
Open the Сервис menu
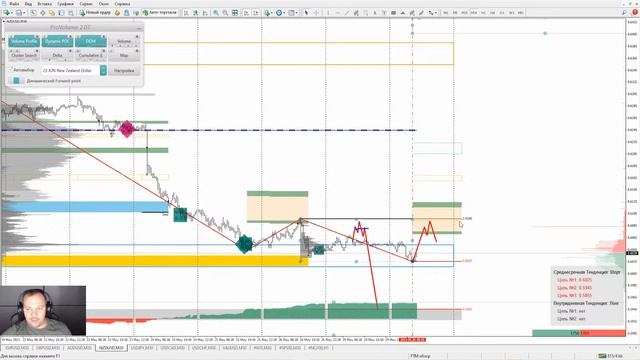click(x=86, y=4)
